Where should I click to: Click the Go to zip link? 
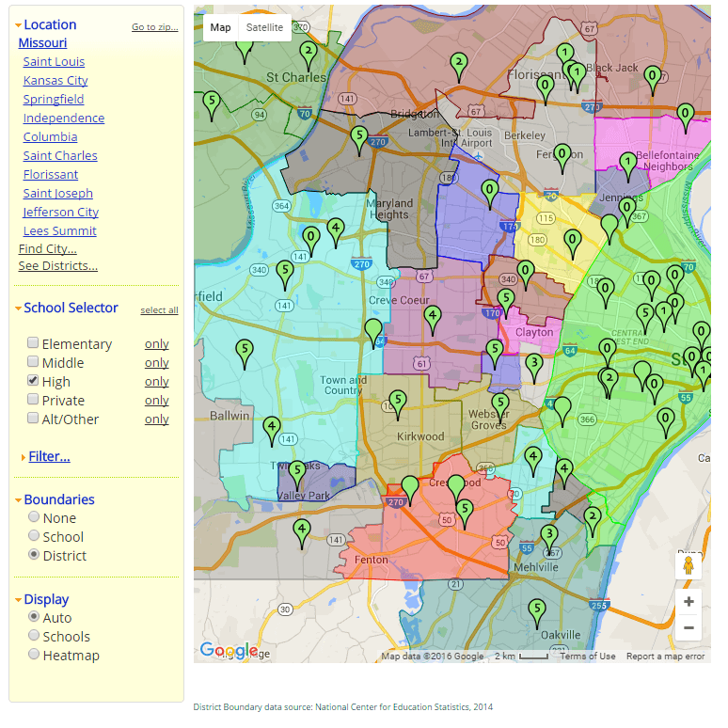click(x=154, y=27)
